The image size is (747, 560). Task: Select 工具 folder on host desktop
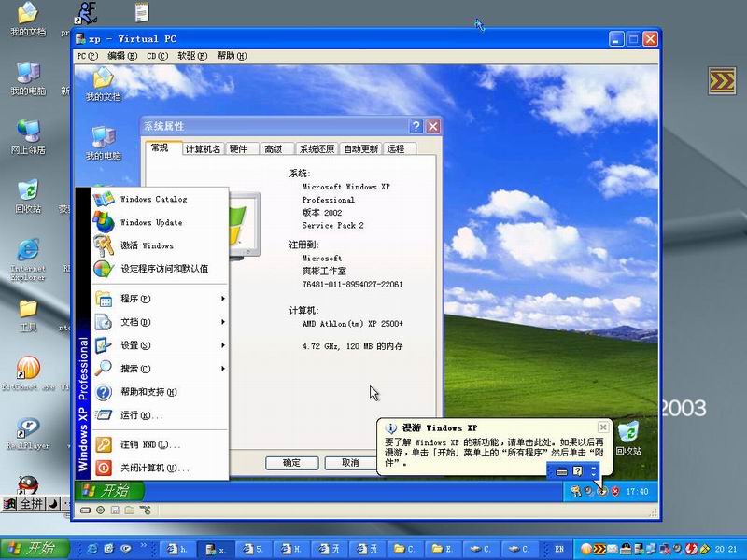[28, 315]
